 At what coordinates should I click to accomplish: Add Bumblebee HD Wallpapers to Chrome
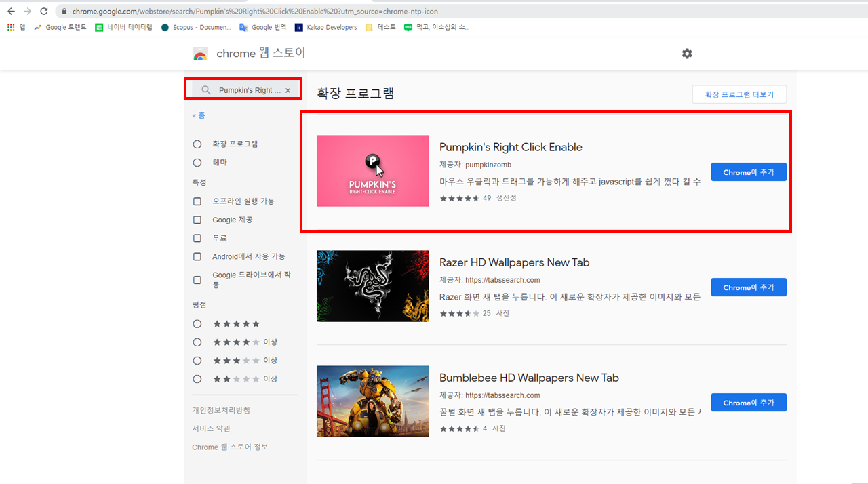(749, 403)
